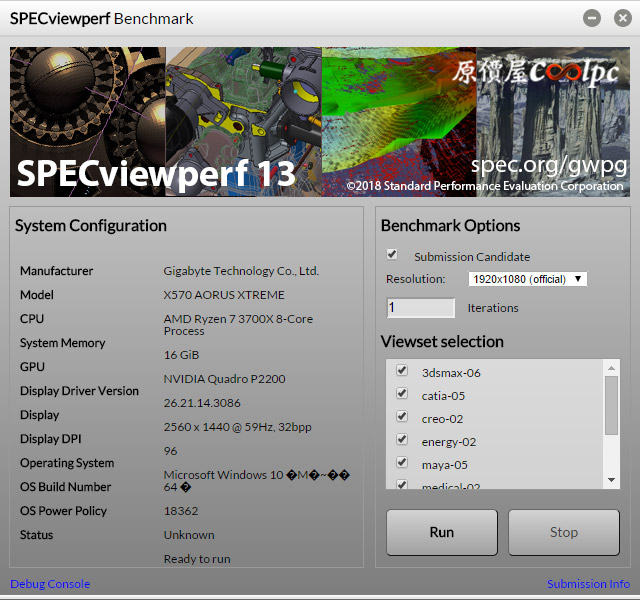Click the viewset list scrollbar thumb
This screenshot has width=640, height=600.
pyautogui.click(x=611, y=406)
